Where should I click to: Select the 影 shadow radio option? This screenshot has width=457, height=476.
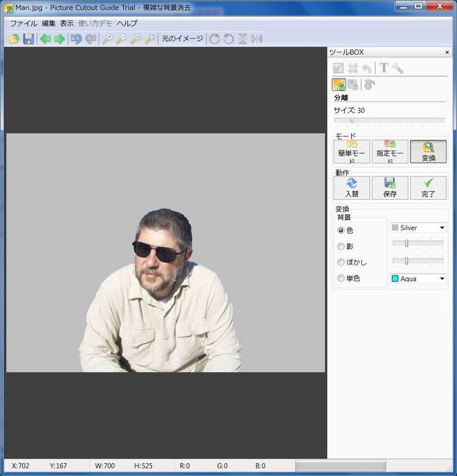[341, 246]
